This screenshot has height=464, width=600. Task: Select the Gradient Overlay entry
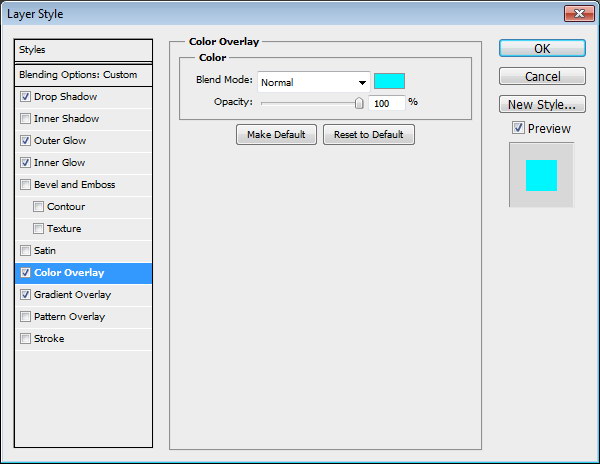[72, 295]
